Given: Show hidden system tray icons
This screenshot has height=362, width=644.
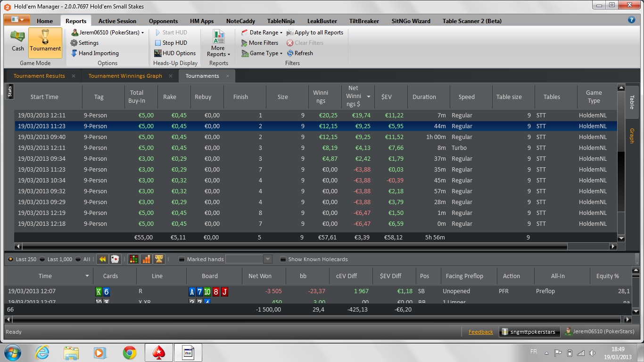Looking at the screenshot, I should click(546, 353).
